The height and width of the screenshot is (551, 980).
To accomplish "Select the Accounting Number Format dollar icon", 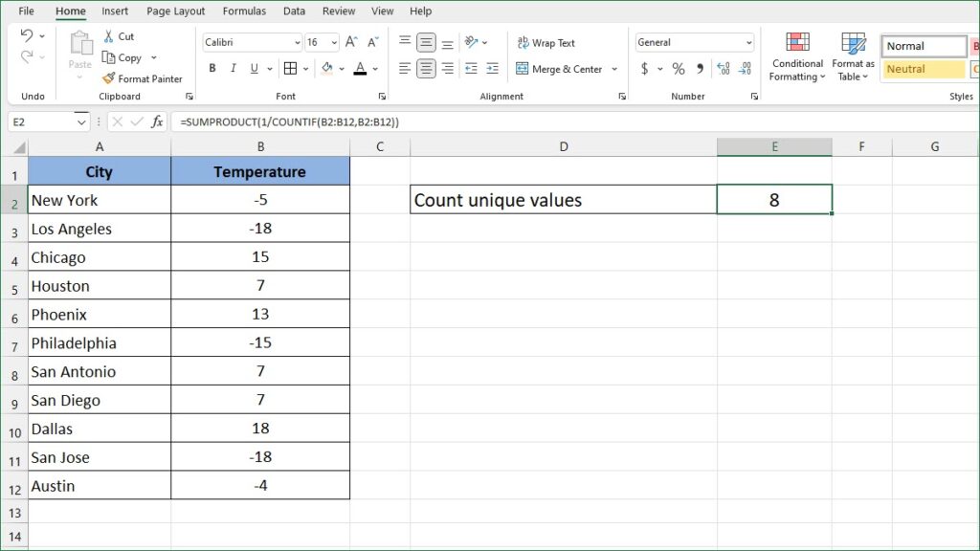I will pyautogui.click(x=645, y=69).
